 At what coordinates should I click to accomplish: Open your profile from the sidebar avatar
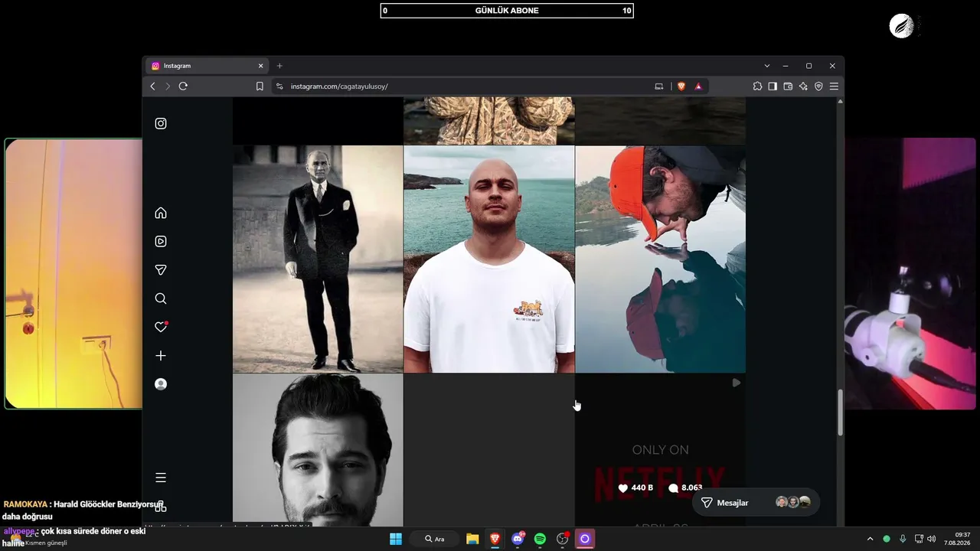[161, 384]
